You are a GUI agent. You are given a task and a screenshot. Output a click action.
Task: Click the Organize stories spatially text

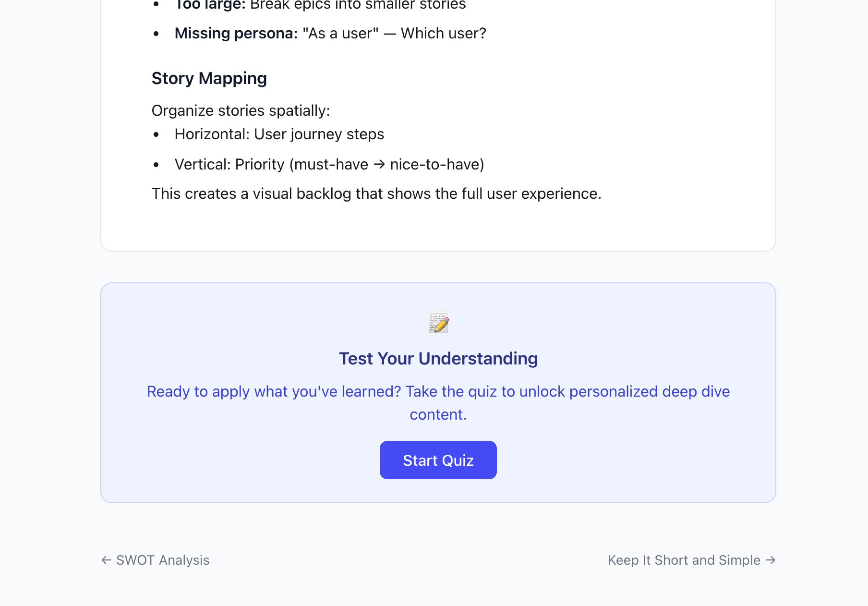point(241,111)
